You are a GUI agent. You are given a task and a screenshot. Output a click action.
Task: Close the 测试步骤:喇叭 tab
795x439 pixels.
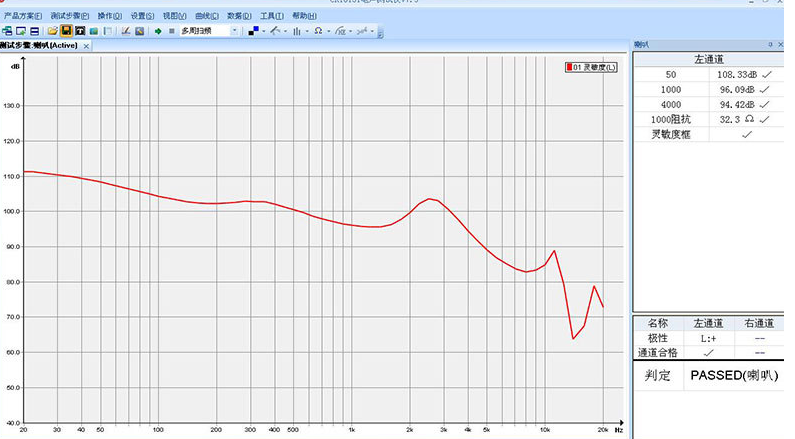[x=86, y=46]
